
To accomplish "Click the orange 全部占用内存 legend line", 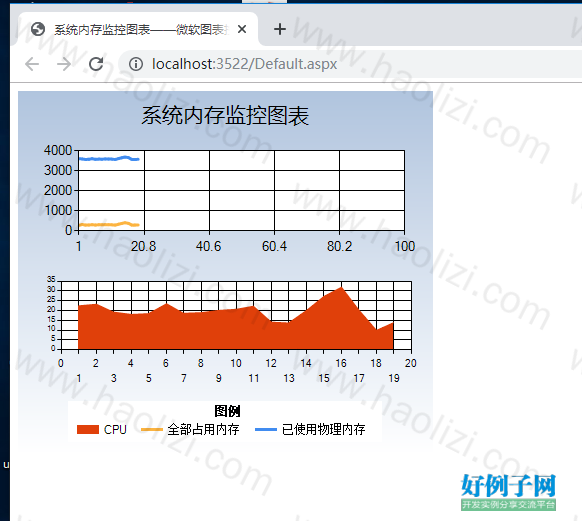I will [x=152, y=430].
